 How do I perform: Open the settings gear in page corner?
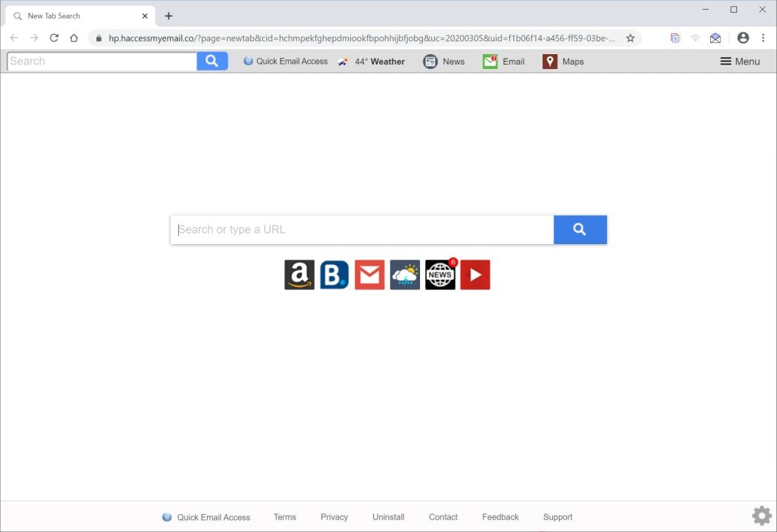[x=761, y=516]
